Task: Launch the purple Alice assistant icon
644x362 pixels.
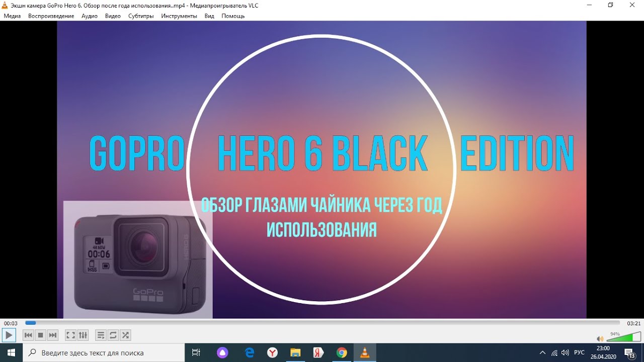Action: [222, 353]
